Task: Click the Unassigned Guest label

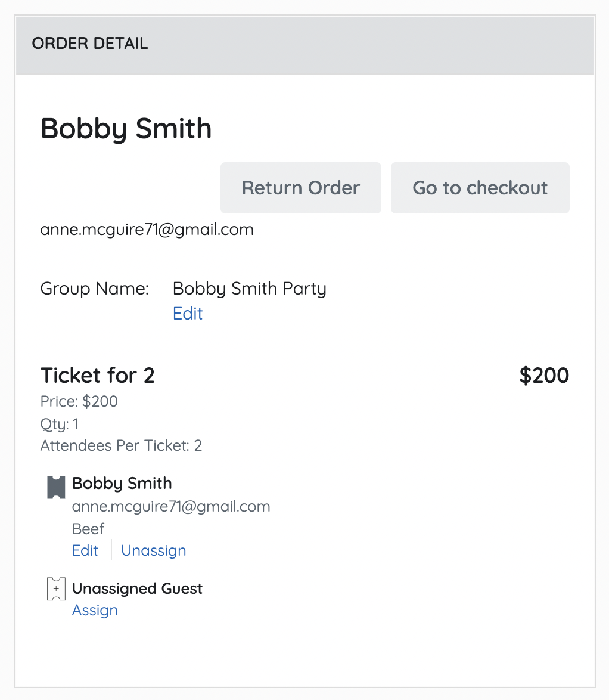Action: pos(137,589)
